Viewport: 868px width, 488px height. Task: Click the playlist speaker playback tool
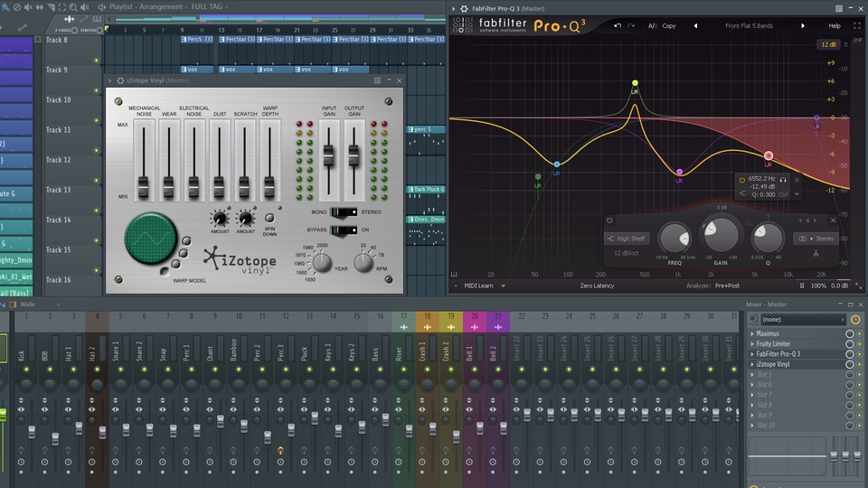tap(85, 7)
